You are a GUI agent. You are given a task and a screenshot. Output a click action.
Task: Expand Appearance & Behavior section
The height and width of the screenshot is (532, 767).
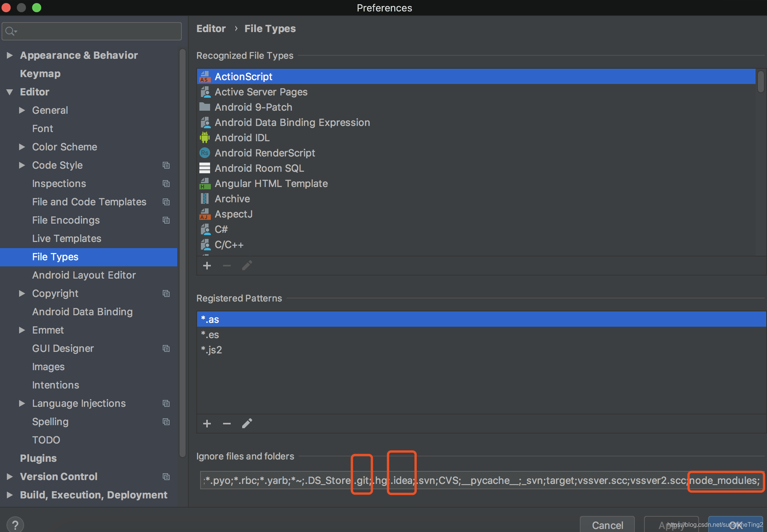tap(10, 55)
